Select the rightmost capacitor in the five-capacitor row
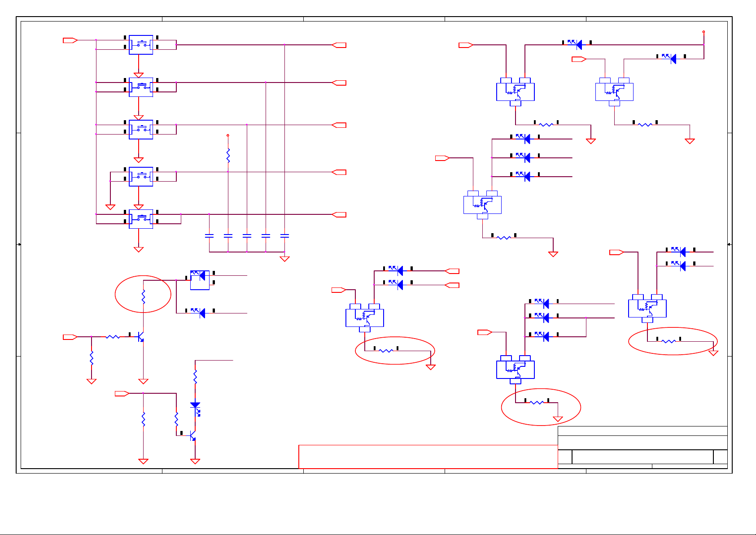The width and height of the screenshot is (756, 535). [x=284, y=235]
